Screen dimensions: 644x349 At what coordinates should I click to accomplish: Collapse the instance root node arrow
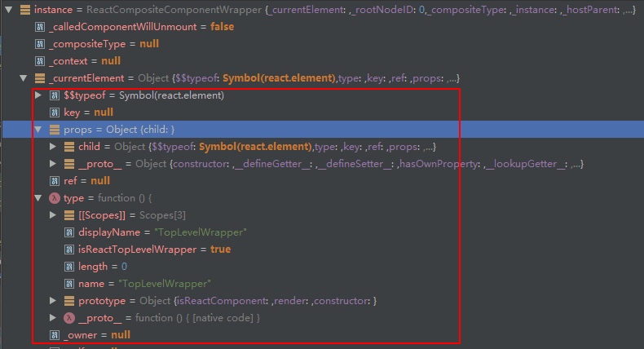point(8,10)
